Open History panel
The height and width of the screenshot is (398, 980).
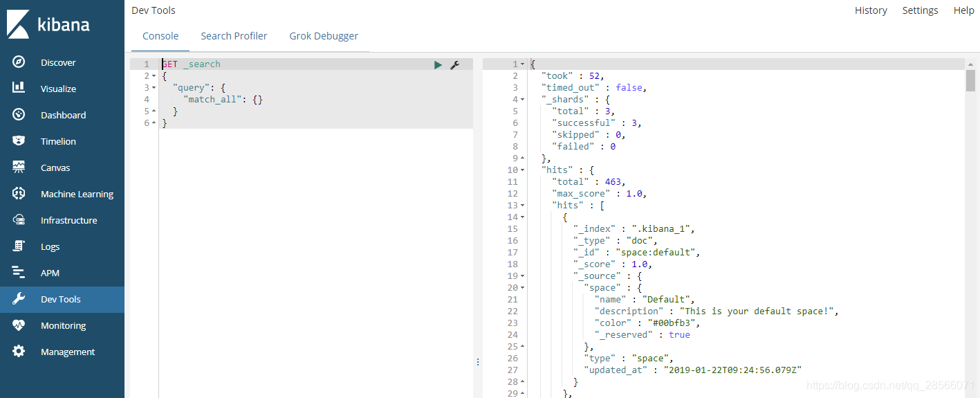pos(871,10)
